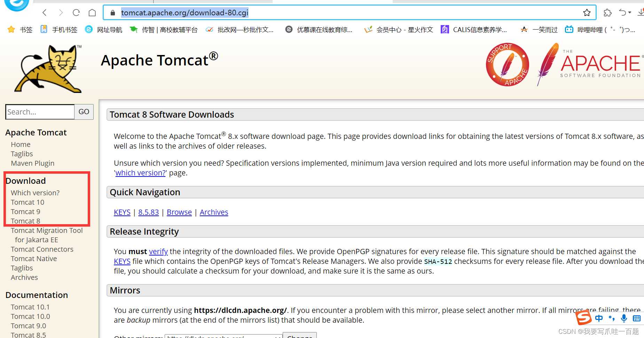Open Tomcat Connectors download link

(x=42, y=249)
